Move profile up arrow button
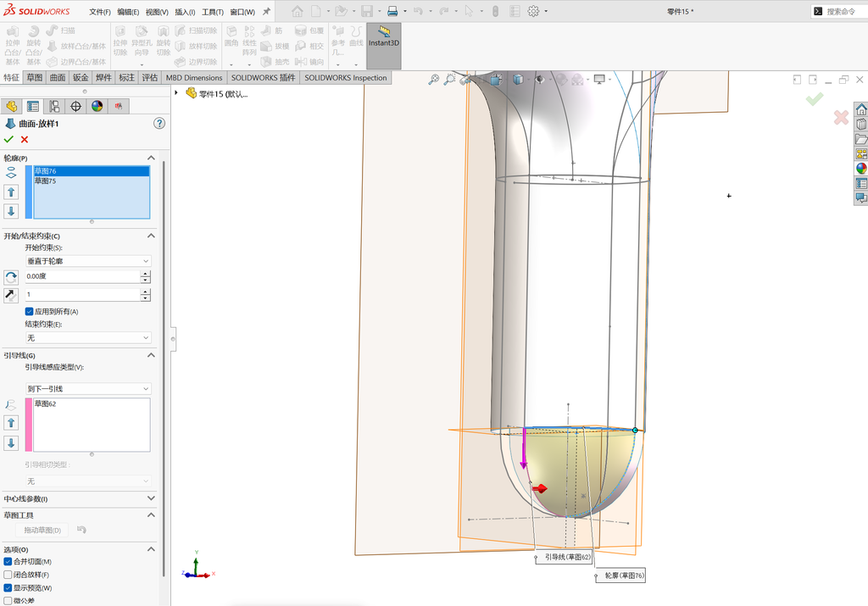The width and height of the screenshot is (868, 606). 11,192
